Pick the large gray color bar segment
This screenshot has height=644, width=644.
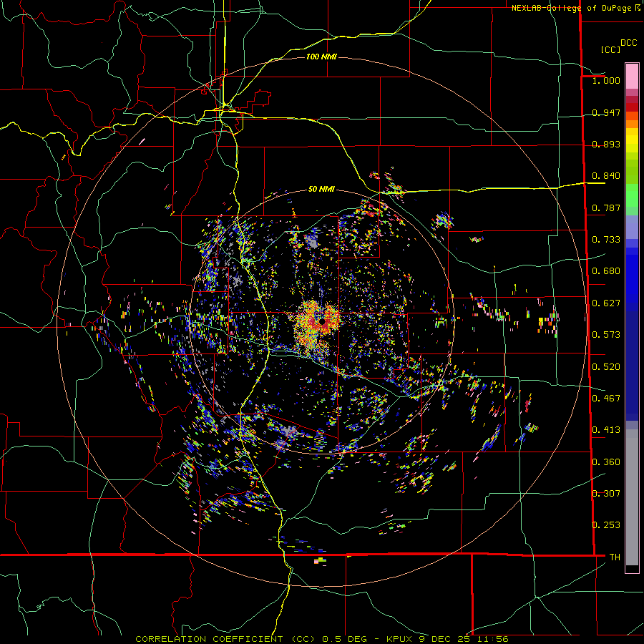point(632,497)
